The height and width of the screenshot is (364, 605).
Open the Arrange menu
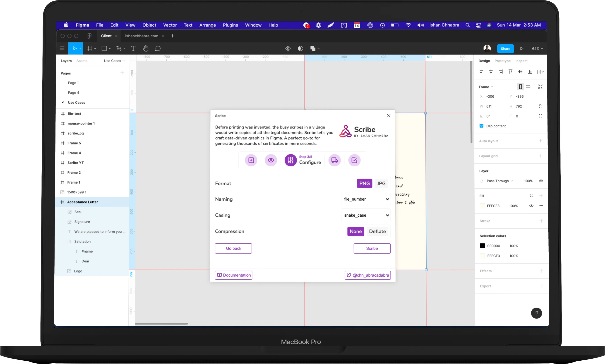pos(207,25)
